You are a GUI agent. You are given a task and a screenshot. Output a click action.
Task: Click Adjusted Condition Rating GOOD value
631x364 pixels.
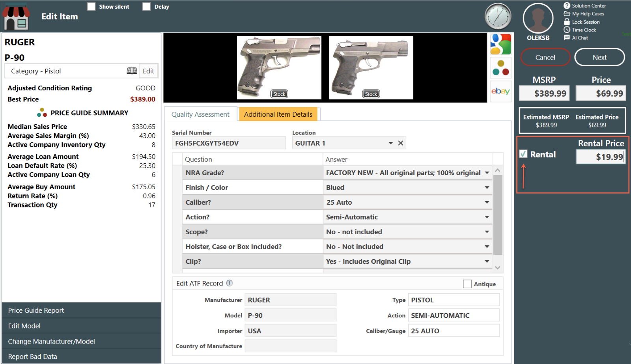(146, 88)
